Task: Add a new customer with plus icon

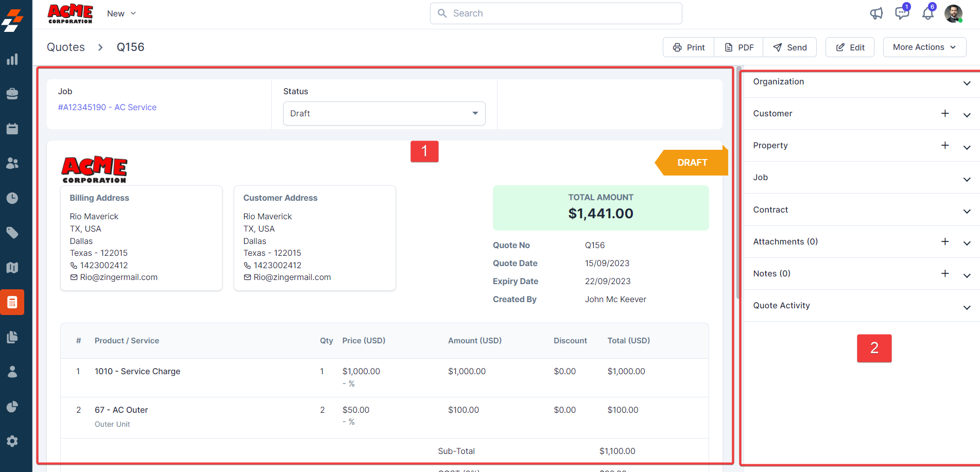Action: tap(945, 114)
